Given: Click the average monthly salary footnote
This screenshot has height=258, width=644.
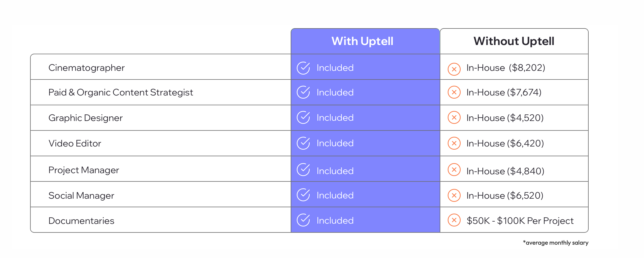Looking at the screenshot, I should (556, 243).
